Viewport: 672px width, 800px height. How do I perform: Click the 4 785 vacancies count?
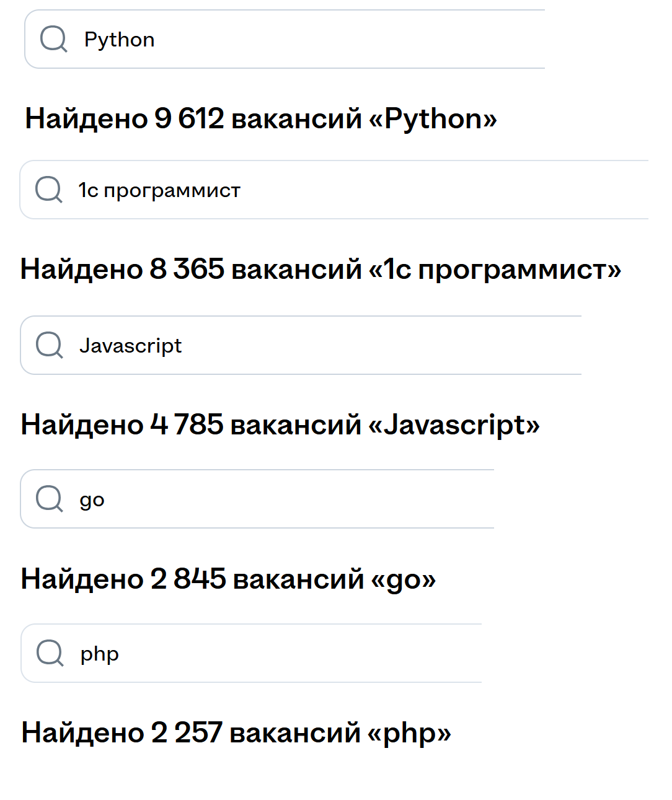point(186,425)
